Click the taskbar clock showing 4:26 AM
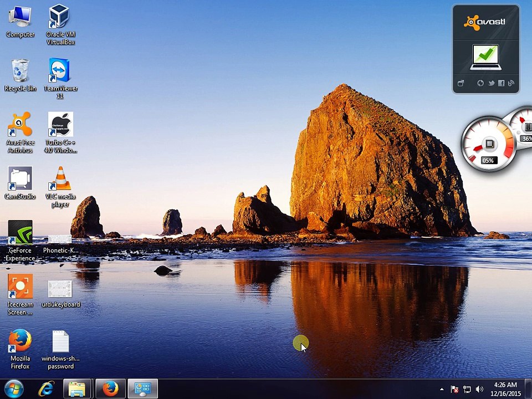Screen dimensions: 532x399 click(505, 389)
